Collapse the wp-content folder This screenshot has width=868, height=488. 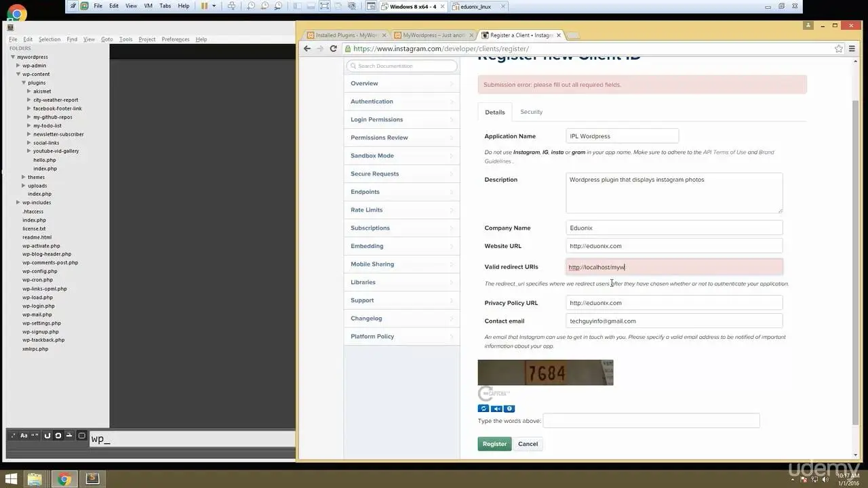coord(18,74)
